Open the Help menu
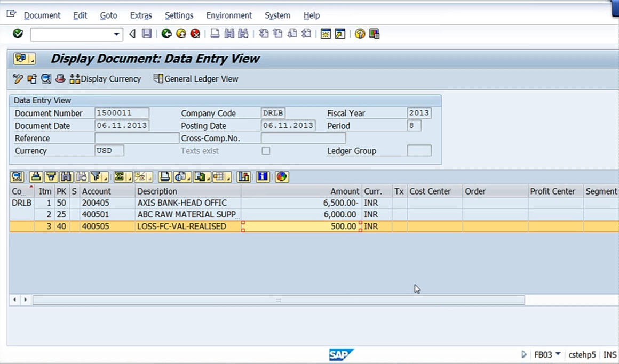Viewport: 619px width, 364px height. pyautogui.click(x=312, y=15)
